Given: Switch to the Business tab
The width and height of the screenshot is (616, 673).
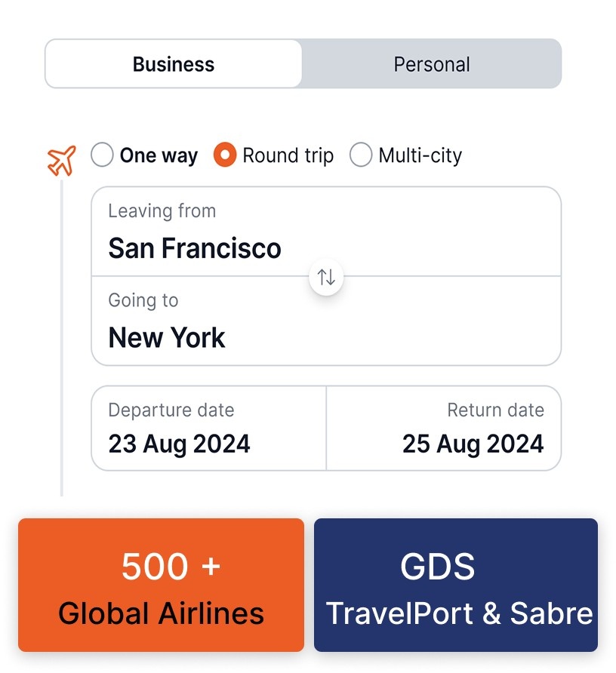Looking at the screenshot, I should point(174,64).
